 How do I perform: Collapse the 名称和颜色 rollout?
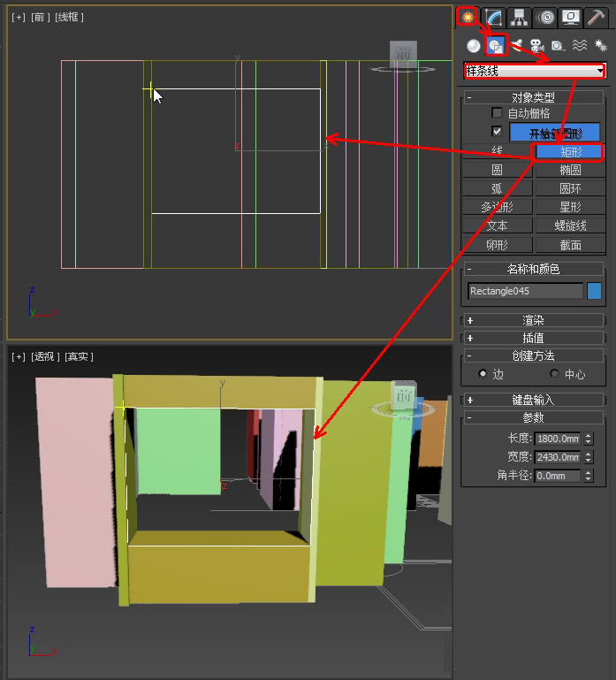coord(533,270)
